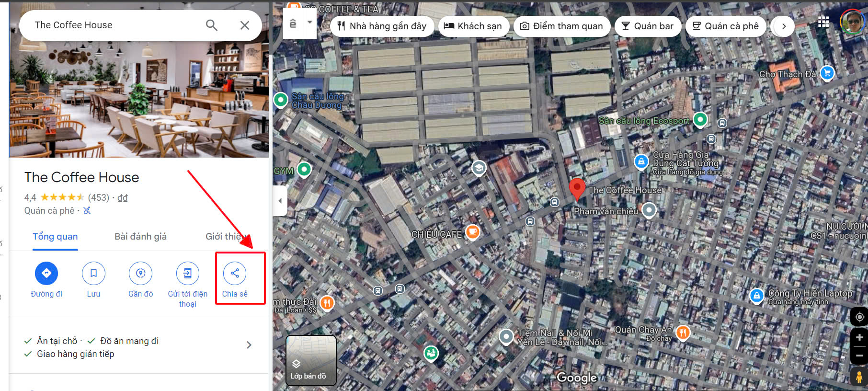The width and height of the screenshot is (868, 391).
Task: Open the Google apps grid icon
Action: [823, 22]
